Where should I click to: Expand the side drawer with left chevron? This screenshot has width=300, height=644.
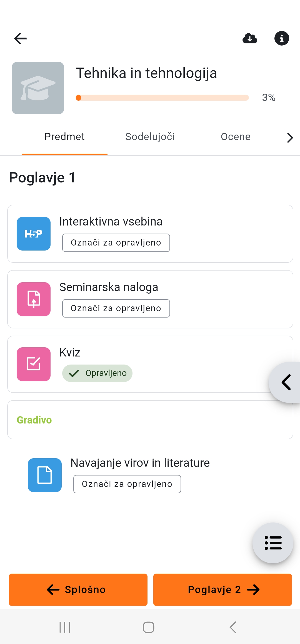[286, 382]
